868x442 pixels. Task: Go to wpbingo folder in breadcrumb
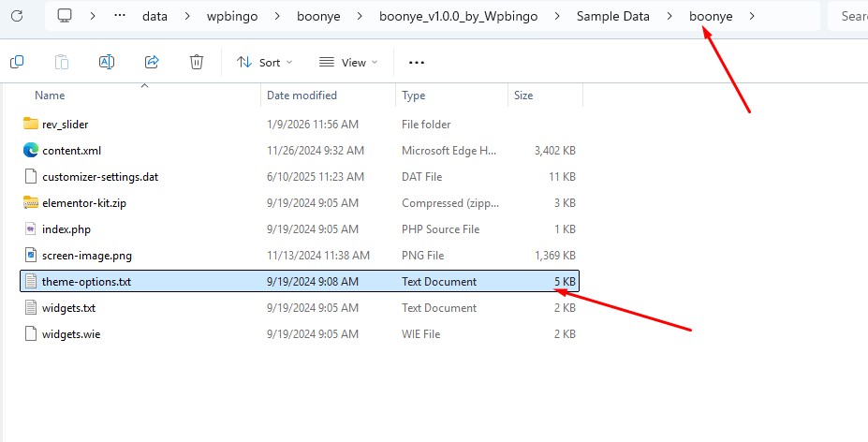click(x=230, y=16)
